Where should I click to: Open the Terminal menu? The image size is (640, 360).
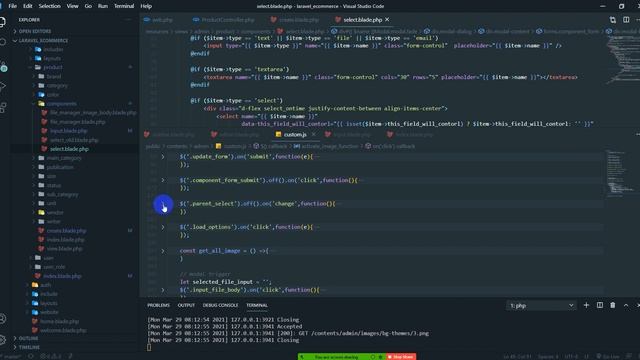pyautogui.click(x=124, y=6)
